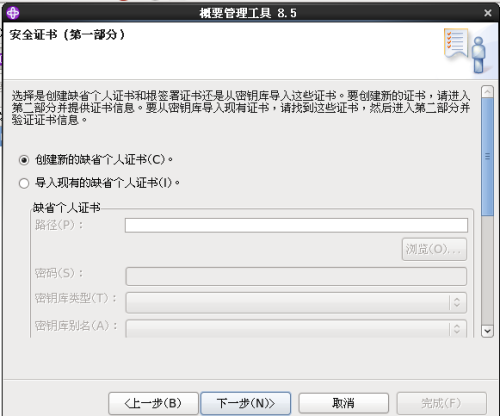
Task: Click the scrollbar up arrow
Action: coord(488,92)
